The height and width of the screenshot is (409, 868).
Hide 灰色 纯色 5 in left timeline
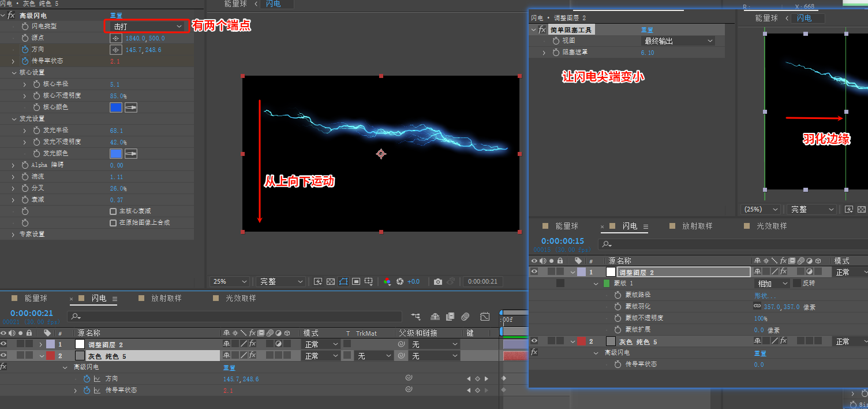coord(3,356)
